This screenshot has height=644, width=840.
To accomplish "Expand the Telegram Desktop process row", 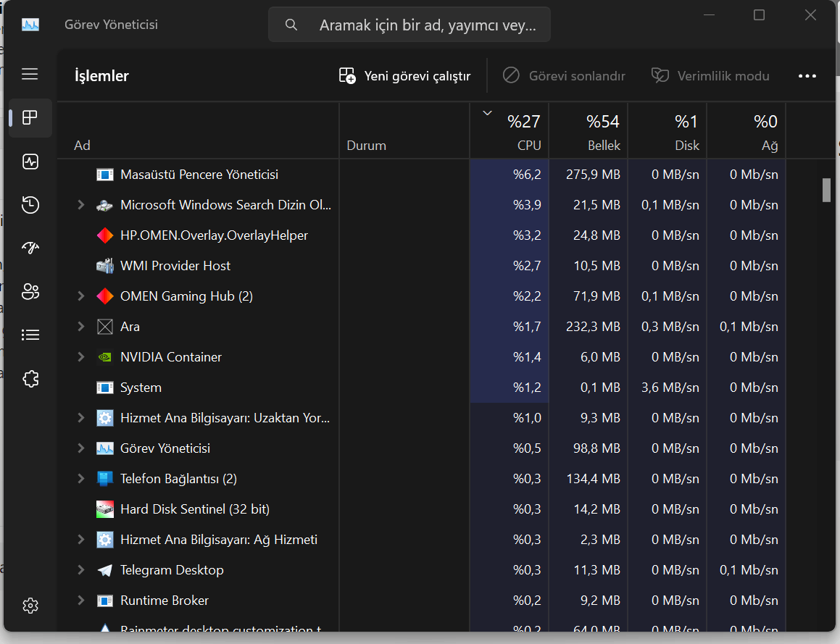I will pos(81,570).
